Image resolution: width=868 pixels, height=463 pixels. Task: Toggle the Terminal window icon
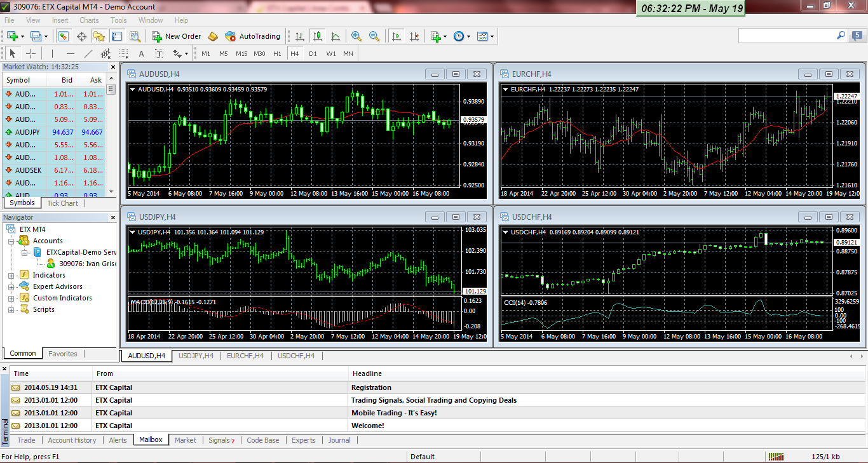[x=117, y=36]
